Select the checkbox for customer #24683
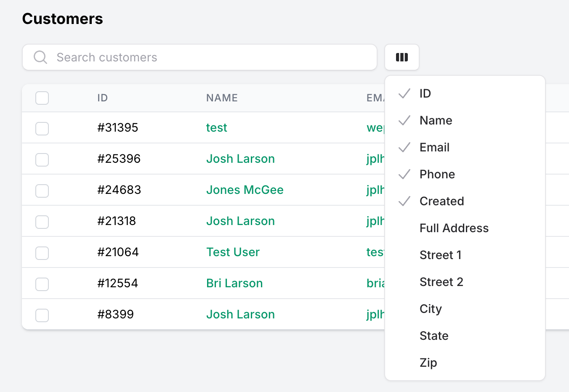The image size is (569, 392). [42, 191]
